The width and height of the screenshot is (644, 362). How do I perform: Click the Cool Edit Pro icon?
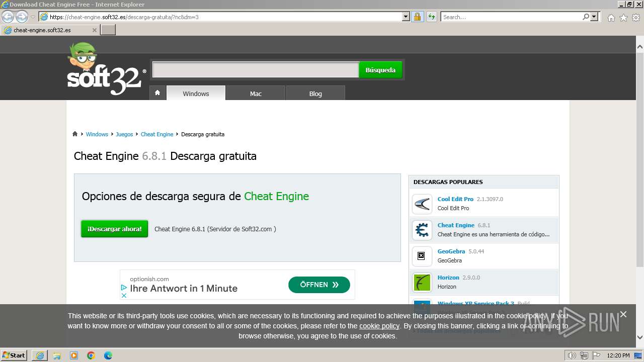[x=422, y=204]
